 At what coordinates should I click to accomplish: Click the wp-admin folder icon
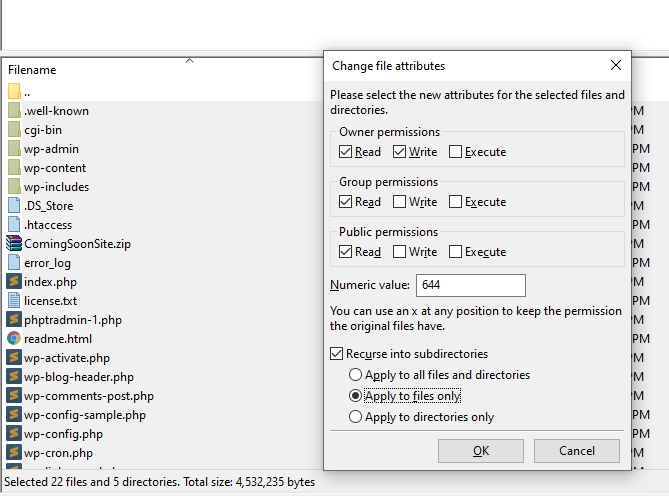14,149
